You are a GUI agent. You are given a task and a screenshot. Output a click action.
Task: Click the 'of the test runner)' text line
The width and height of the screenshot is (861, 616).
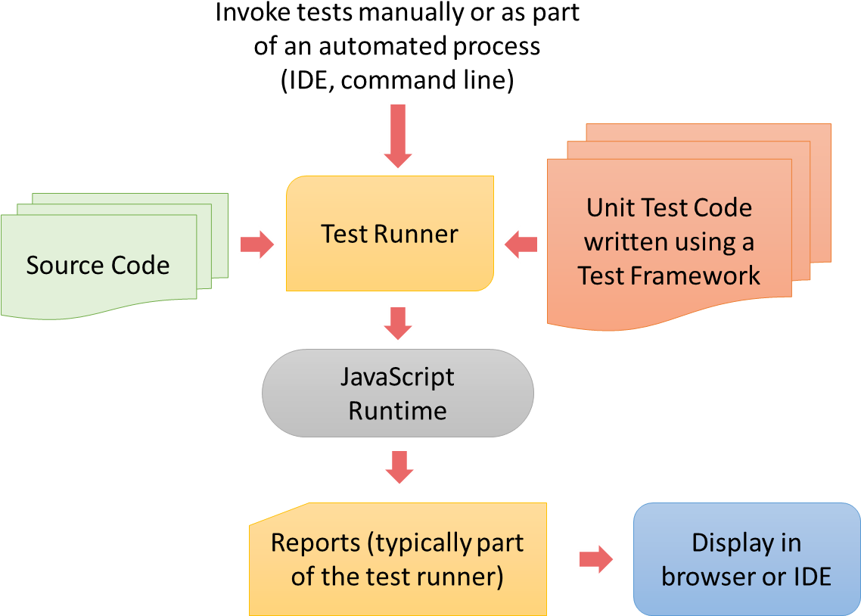click(397, 577)
